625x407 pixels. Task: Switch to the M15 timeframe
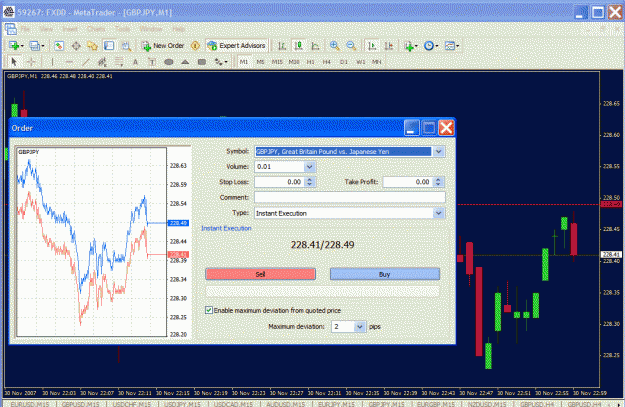[x=277, y=62]
